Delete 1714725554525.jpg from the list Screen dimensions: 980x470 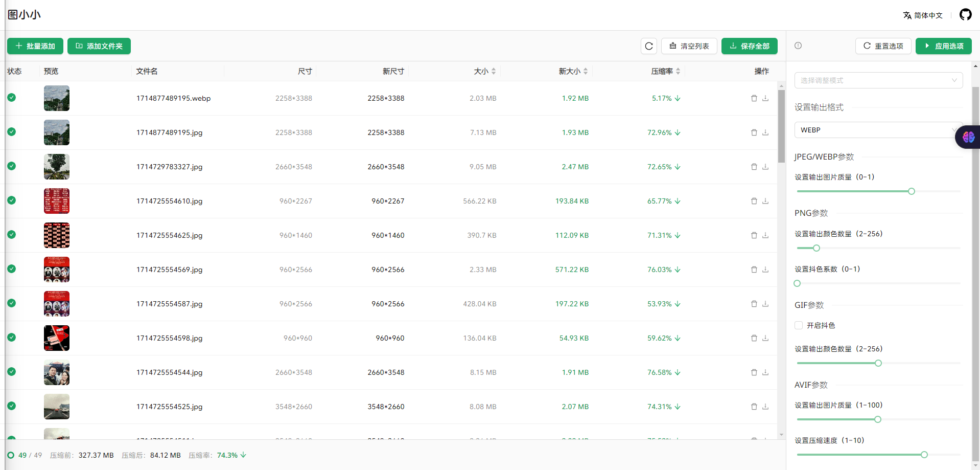click(x=754, y=407)
